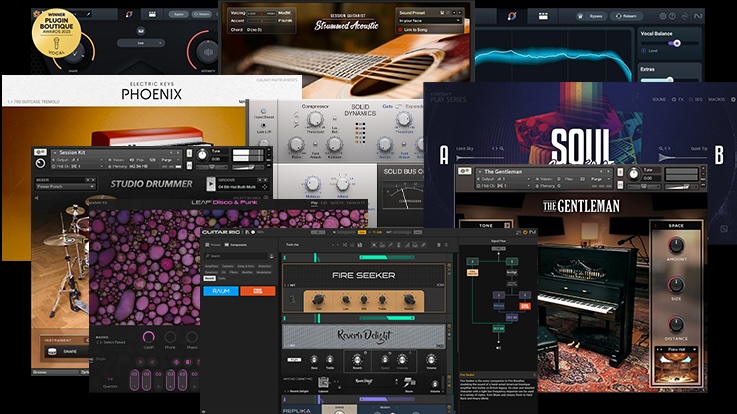Click the space AMOUNT knob in The Gentleman
Screen dimensions: 737x414
[x=676, y=245]
